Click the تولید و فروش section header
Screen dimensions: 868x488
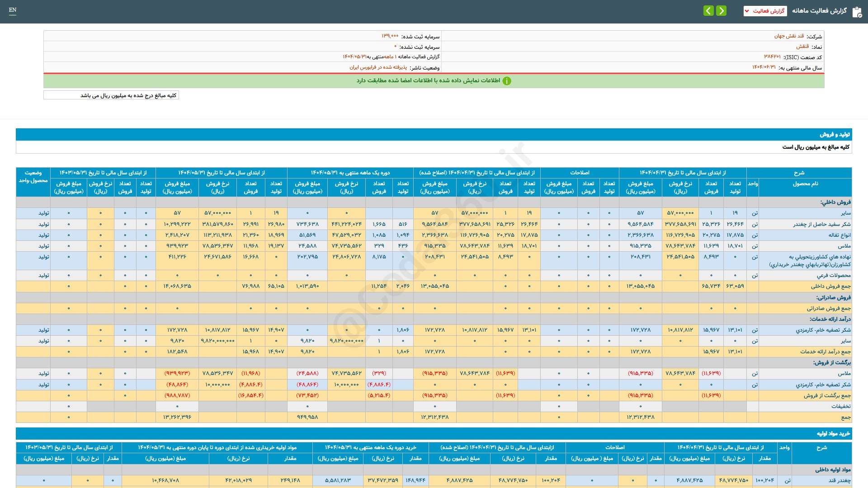[434, 135]
